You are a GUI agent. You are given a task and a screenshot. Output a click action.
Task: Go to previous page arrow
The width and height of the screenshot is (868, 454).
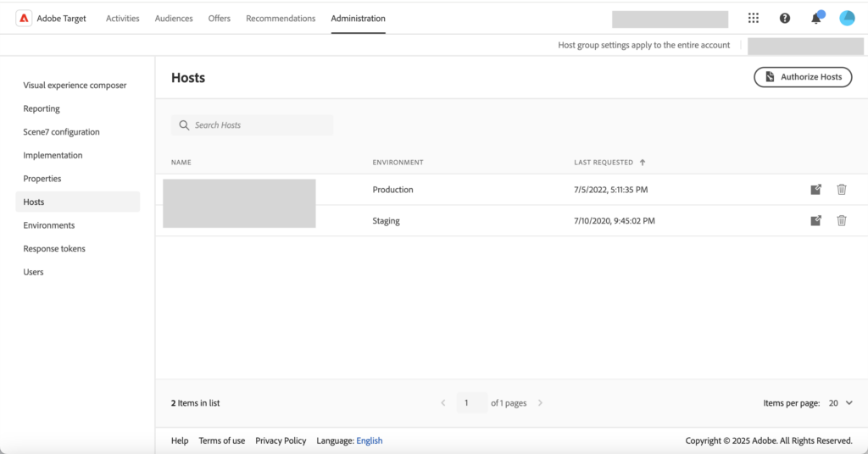point(442,403)
